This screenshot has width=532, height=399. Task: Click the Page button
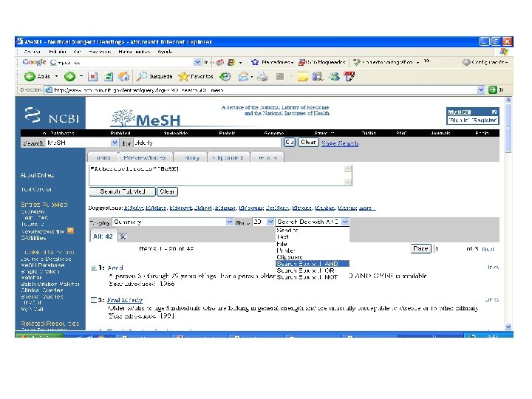click(x=420, y=249)
